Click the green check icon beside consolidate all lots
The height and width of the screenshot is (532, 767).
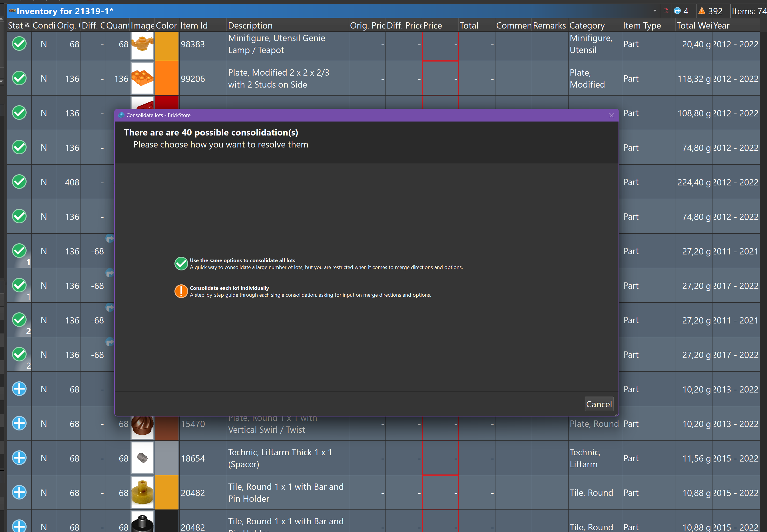[x=181, y=264]
